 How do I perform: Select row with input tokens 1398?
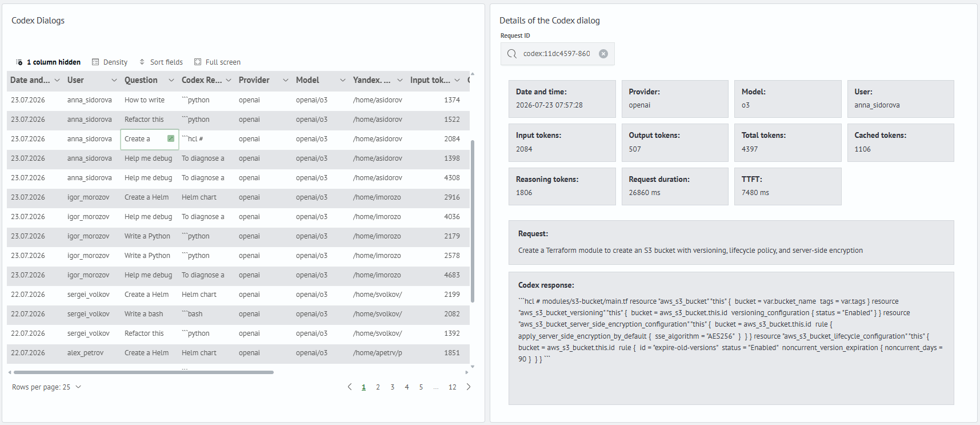pyautogui.click(x=238, y=158)
